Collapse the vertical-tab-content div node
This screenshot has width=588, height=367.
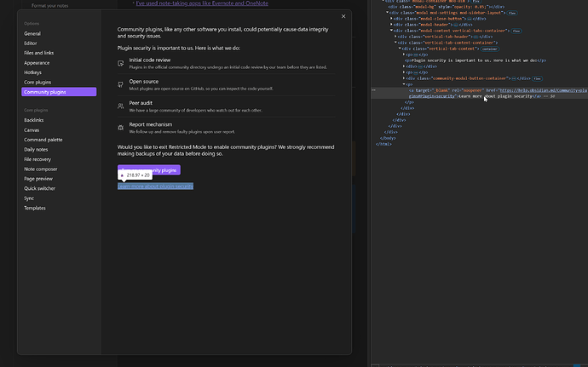tap(400, 49)
